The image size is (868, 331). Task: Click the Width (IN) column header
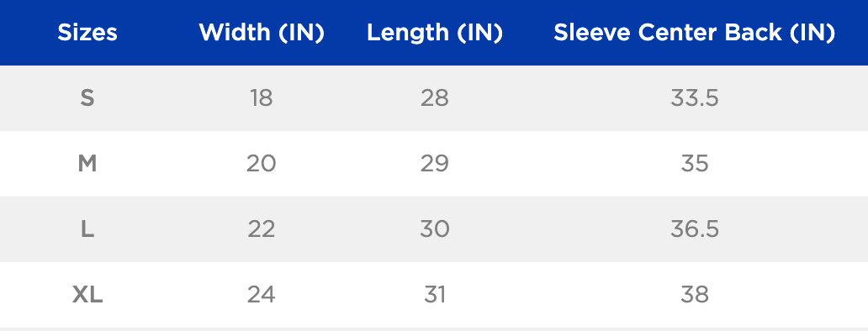(x=262, y=33)
